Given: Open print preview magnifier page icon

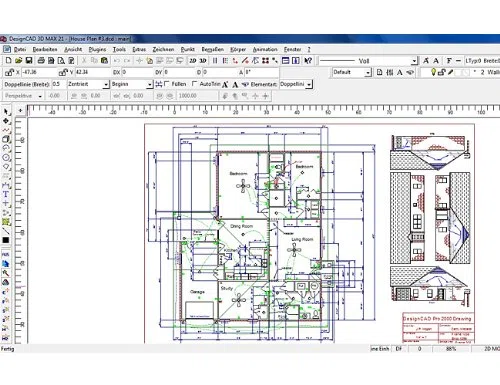Looking at the screenshot, I should tap(61, 60).
